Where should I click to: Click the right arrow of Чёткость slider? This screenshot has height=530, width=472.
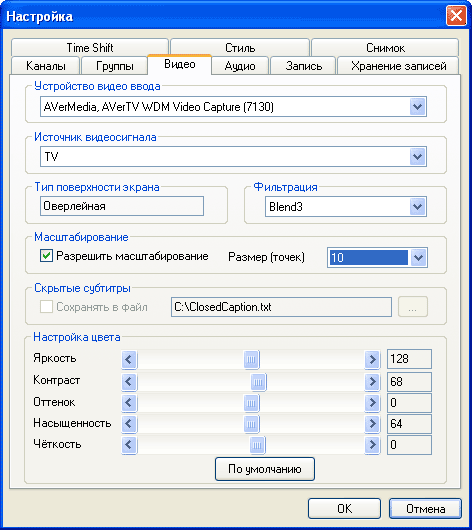click(372, 444)
